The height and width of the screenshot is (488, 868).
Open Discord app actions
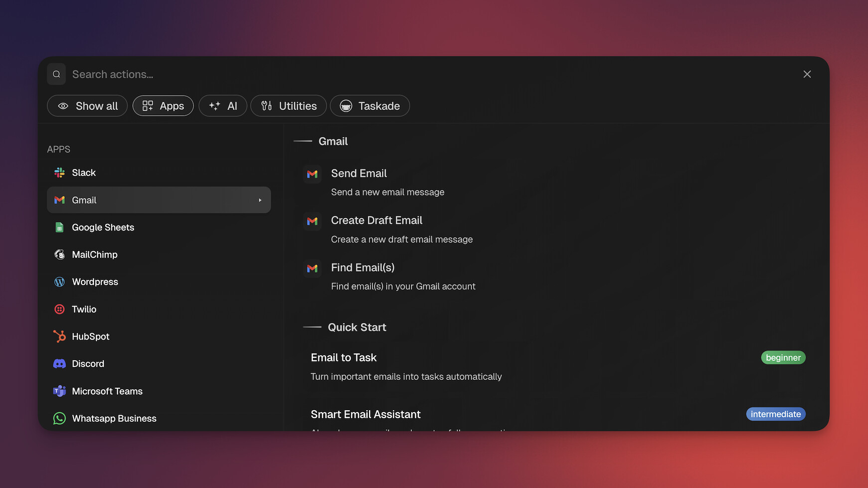pos(88,363)
